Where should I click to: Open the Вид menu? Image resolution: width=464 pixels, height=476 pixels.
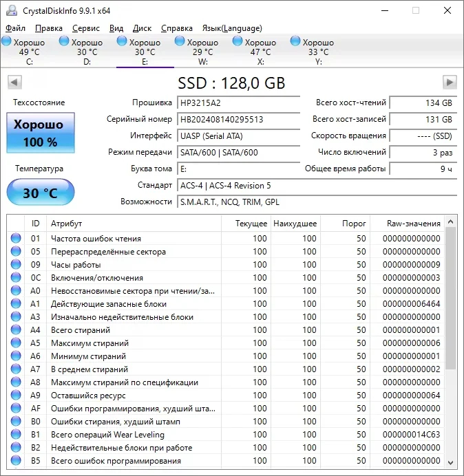pyautogui.click(x=116, y=28)
